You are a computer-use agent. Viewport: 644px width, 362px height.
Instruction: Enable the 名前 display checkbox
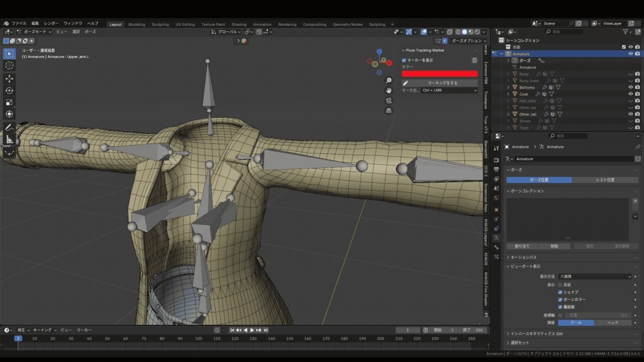560,285
